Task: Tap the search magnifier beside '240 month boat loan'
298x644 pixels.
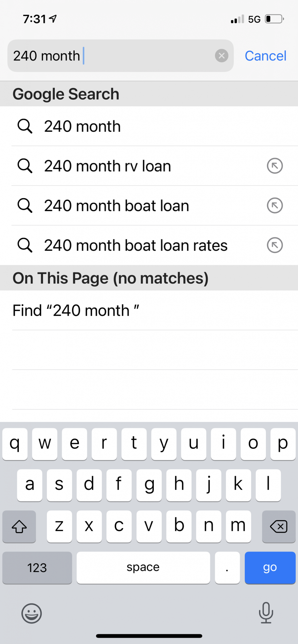Action: (x=25, y=205)
